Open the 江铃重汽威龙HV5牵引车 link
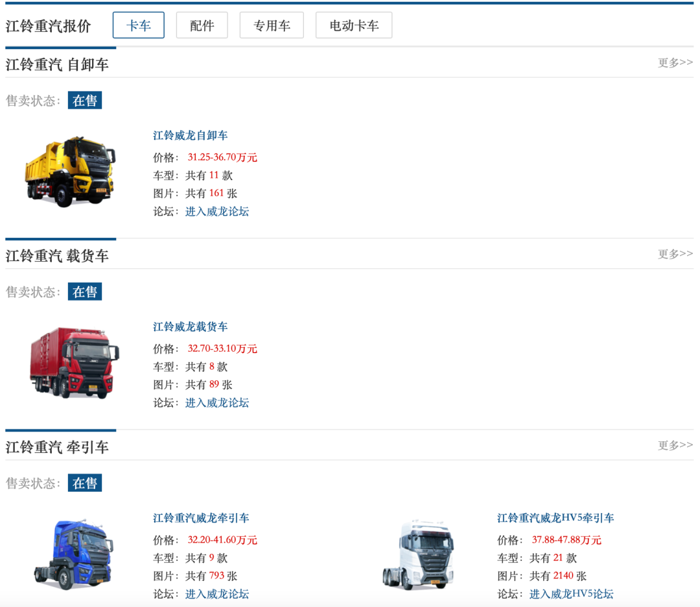The image size is (700, 607). tap(555, 518)
